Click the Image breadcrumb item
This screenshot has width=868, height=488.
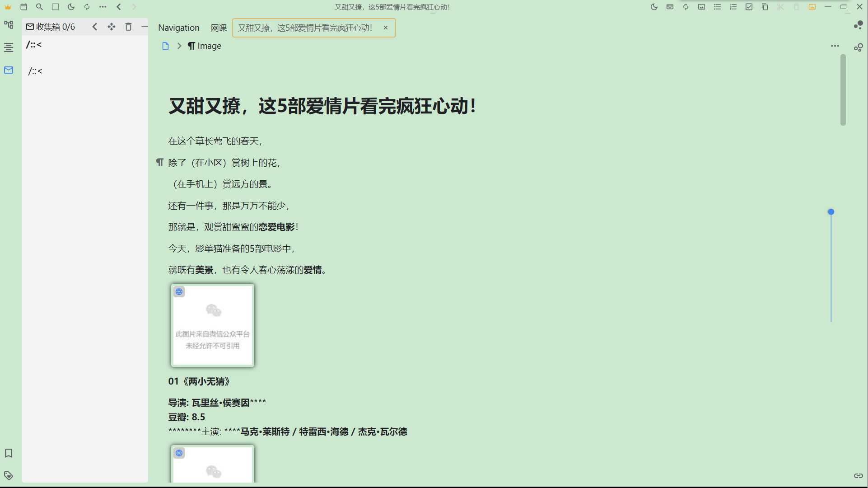click(205, 46)
